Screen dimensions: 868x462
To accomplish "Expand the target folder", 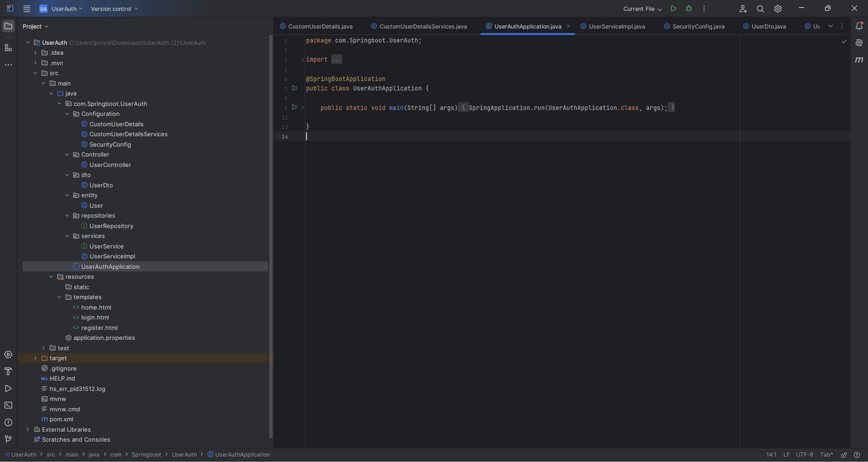I will click(x=35, y=358).
